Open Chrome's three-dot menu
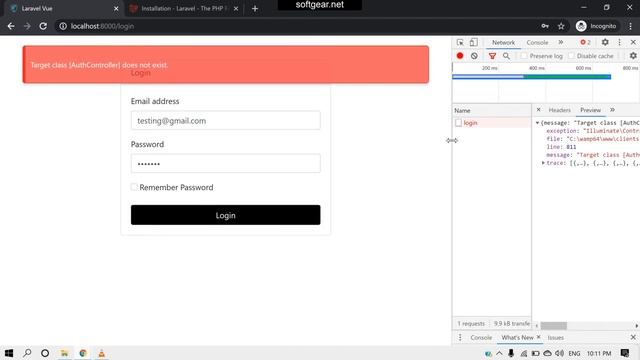Image resolution: width=640 pixels, height=360 pixels. [630, 26]
